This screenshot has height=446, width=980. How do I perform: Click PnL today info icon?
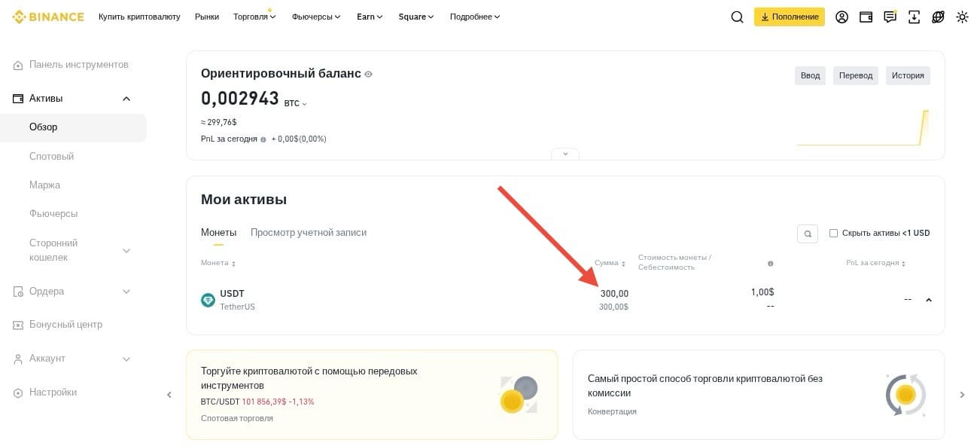click(x=263, y=139)
